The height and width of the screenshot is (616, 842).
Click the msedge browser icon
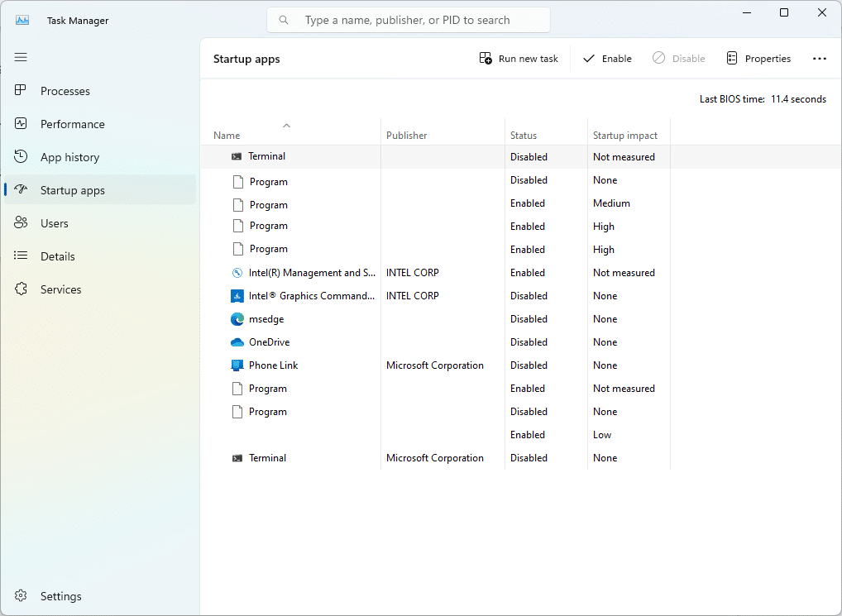(237, 319)
